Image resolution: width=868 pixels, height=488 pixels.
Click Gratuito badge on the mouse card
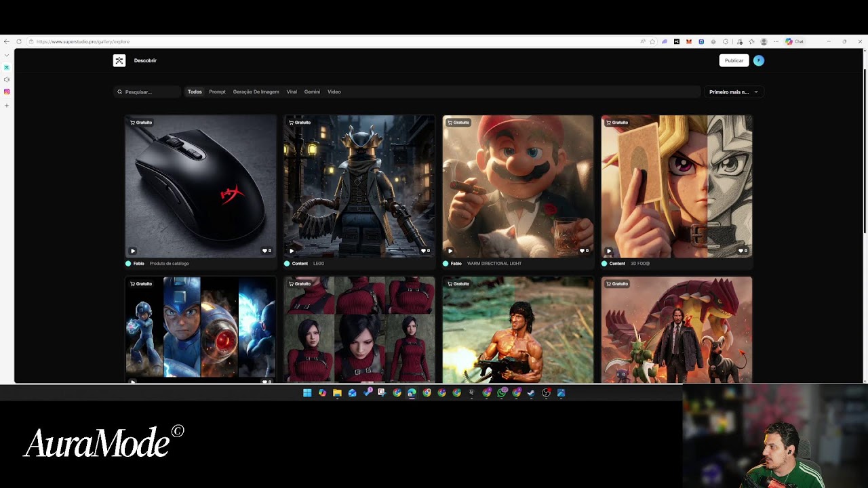tap(141, 123)
